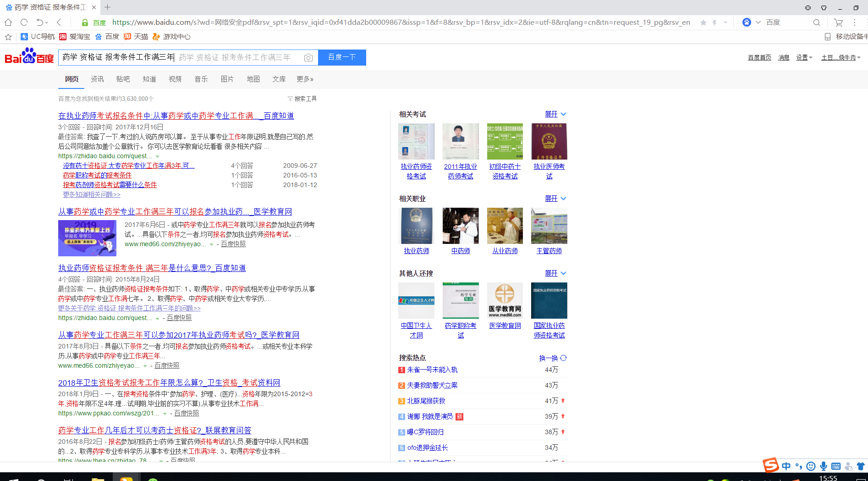The width and height of the screenshot is (868, 481).
Task: Switch to the 文库 tab
Action: pyautogui.click(x=279, y=79)
